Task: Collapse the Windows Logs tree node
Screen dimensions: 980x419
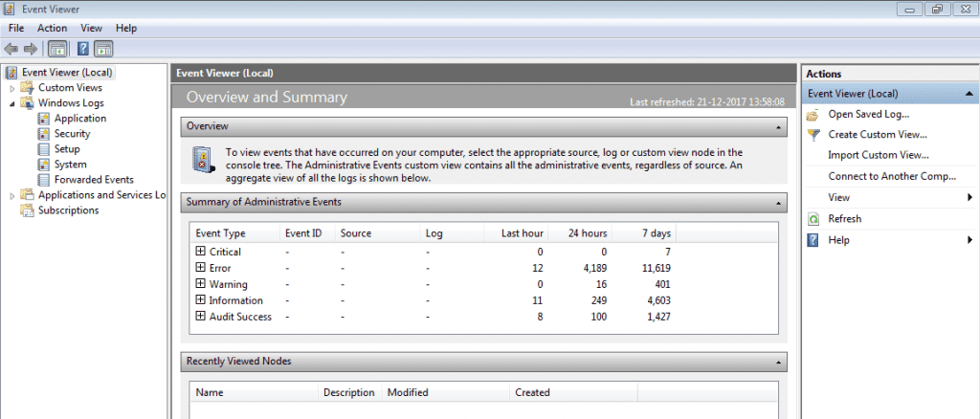Action: pos(12,103)
